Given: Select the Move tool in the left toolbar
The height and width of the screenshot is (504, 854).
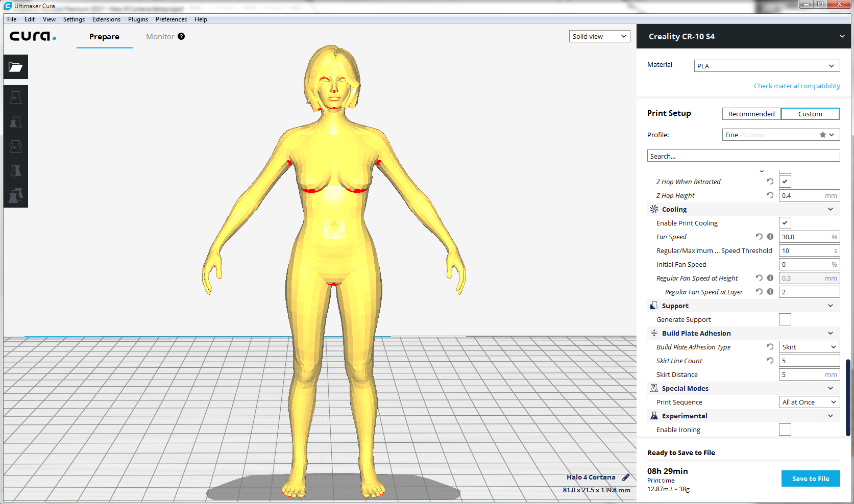Looking at the screenshot, I should point(15,97).
